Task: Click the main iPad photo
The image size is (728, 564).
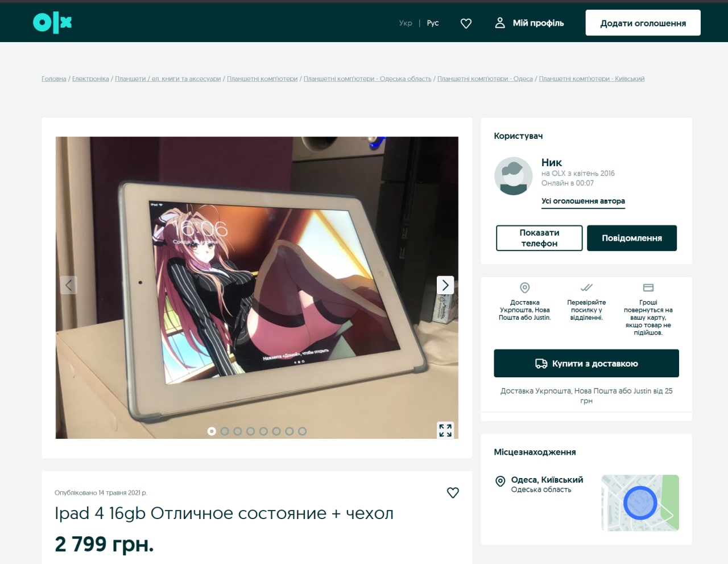Action: click(x=257, y=287)
